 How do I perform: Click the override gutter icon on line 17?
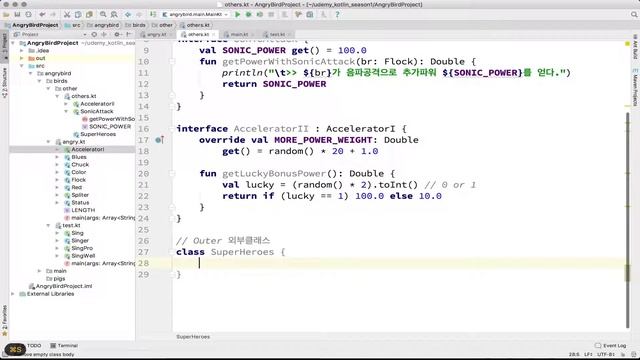coord(159,140)
